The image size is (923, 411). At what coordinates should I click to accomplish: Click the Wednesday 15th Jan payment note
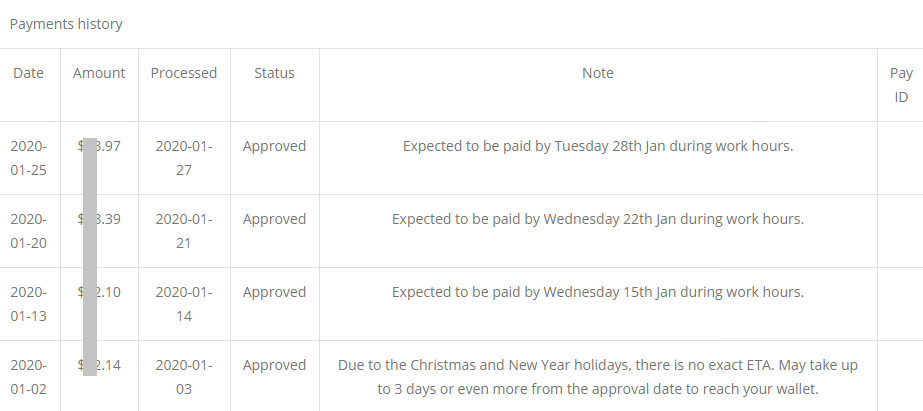[598, 292]
